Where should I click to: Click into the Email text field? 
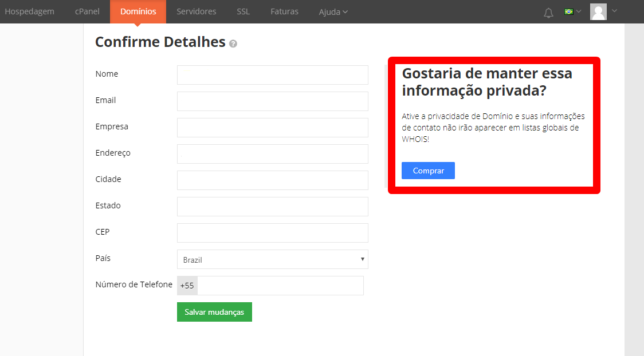click(272, 101)
